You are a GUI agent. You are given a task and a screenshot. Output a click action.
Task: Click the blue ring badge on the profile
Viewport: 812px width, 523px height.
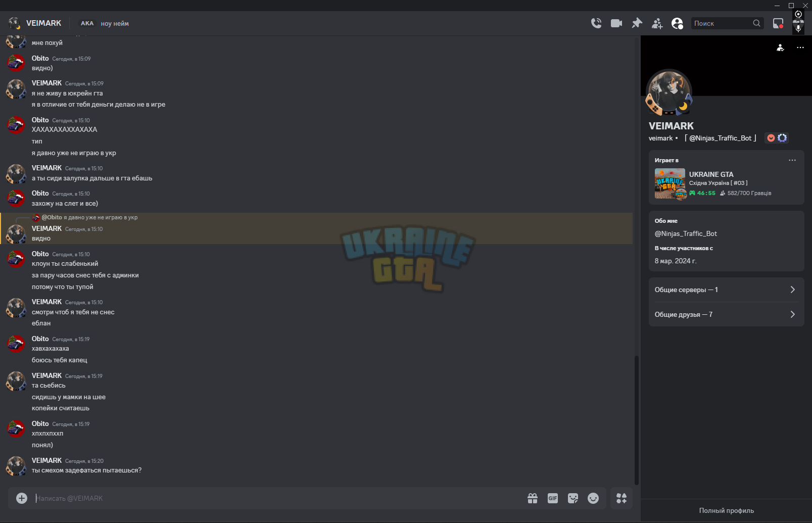point(782,138)
